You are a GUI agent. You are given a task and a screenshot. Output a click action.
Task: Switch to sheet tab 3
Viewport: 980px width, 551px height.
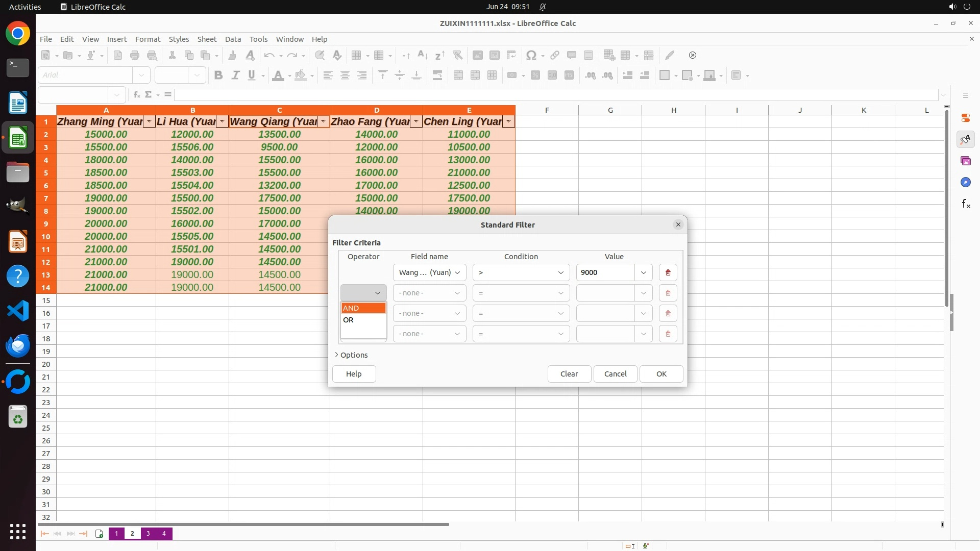(148, 534)
